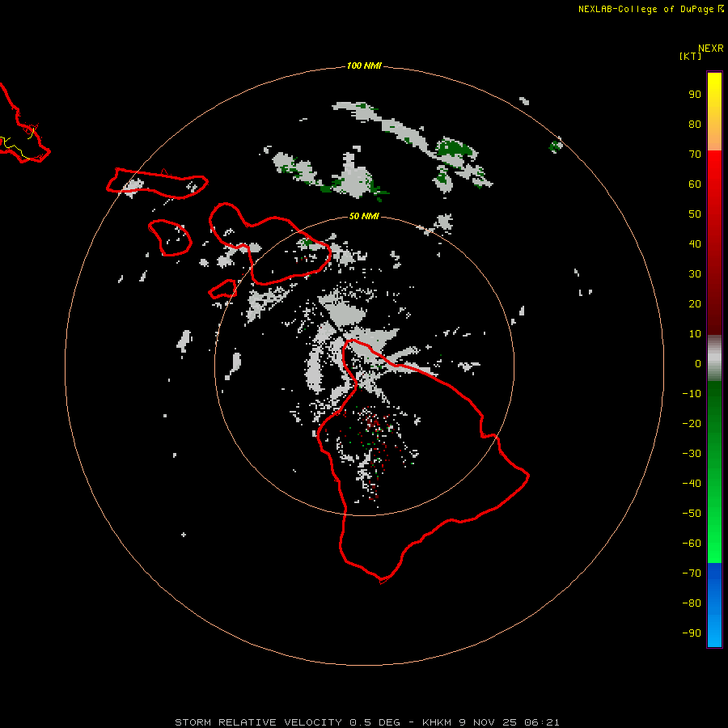Click the -70 value on velocity scale
Image resolution: width=728 pixels, height=728 pixels.
coord(692,574)
